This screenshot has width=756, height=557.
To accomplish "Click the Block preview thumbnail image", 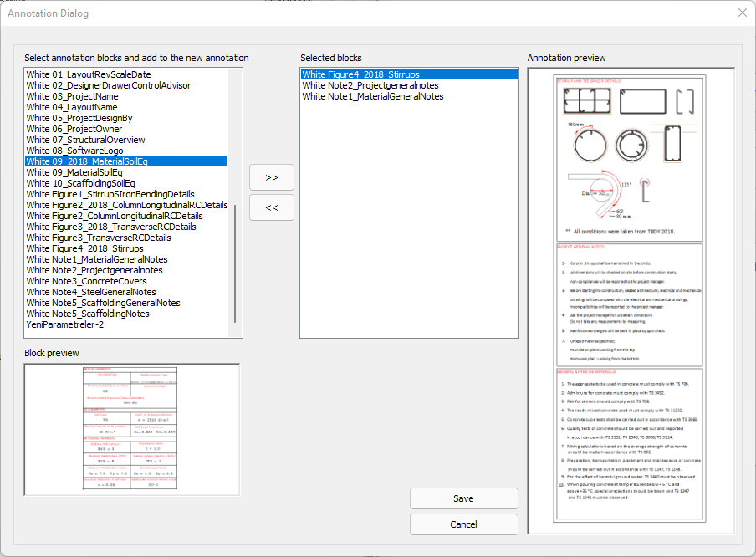I will [x=131, y=430].
